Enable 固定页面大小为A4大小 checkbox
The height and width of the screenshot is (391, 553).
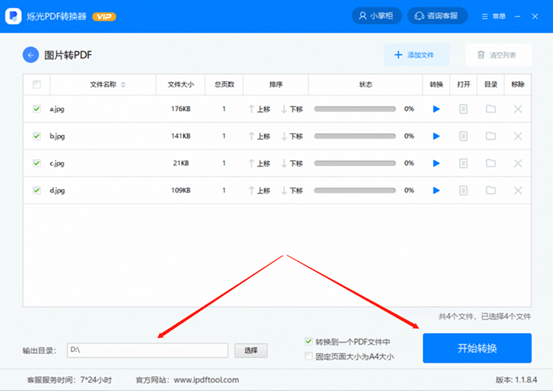[x=309, y=356]
